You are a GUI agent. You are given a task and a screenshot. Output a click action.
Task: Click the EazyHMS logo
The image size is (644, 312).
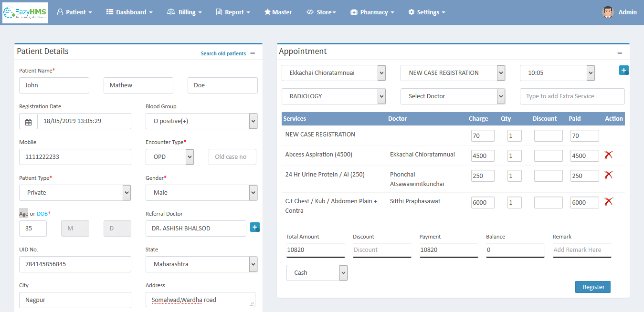click(25, 12)
